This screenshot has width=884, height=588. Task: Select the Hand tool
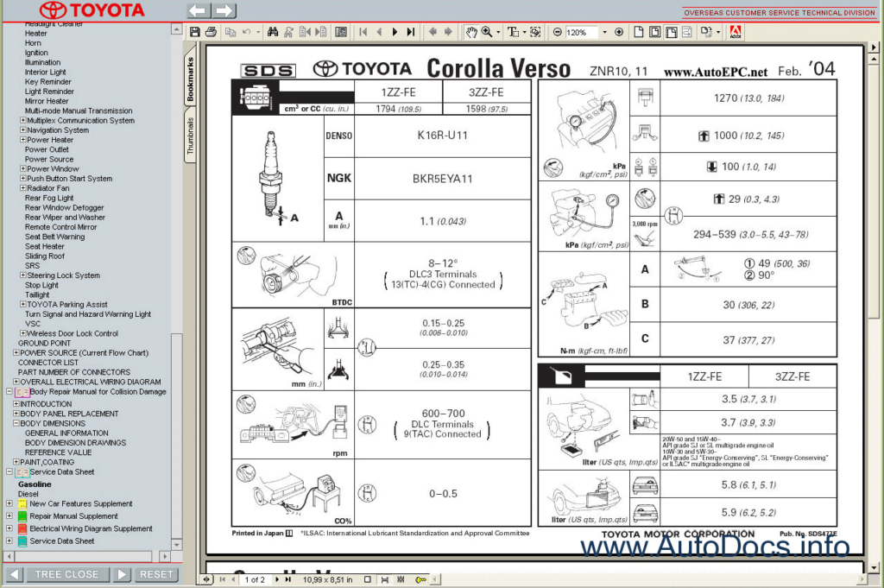point(470,32)
